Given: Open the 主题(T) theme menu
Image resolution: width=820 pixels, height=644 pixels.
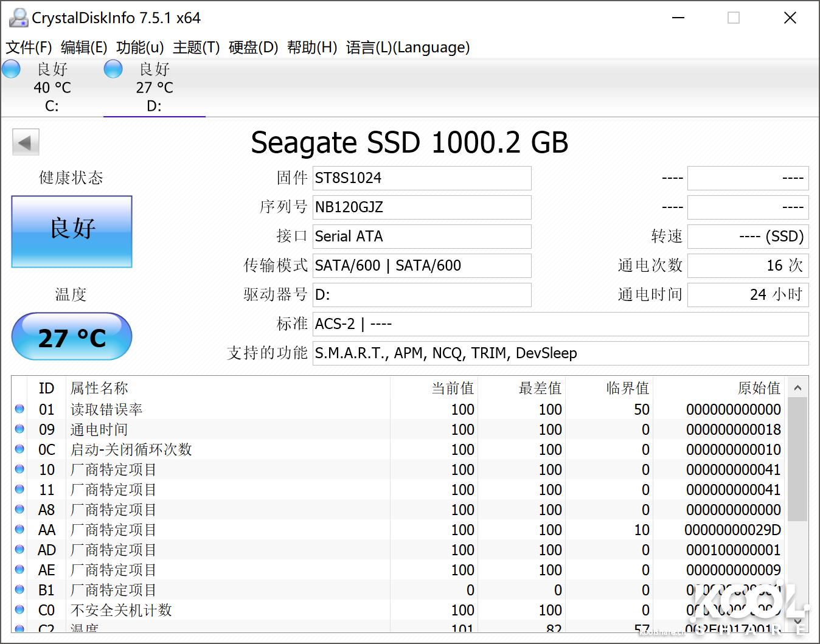Looking at the screenshot, I should pyautogui.click(x=195, y=47).
